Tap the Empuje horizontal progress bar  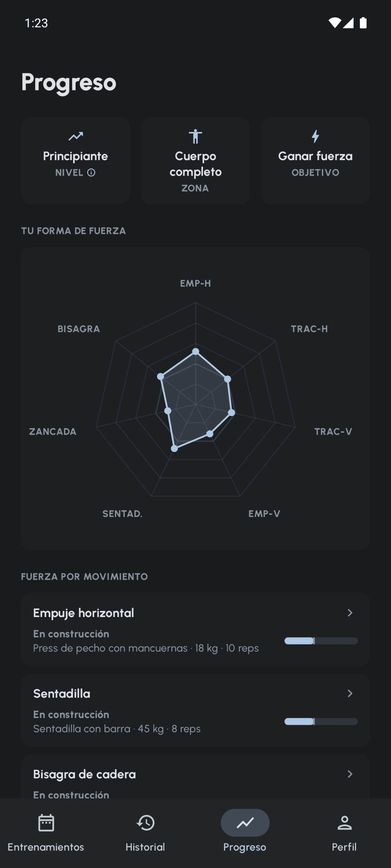pos(321,641)
